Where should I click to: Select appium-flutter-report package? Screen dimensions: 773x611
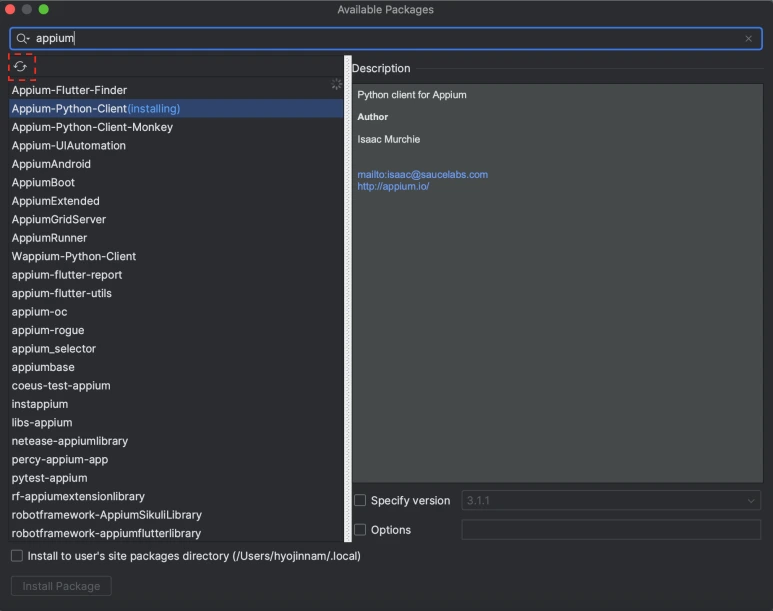(176, 275)
